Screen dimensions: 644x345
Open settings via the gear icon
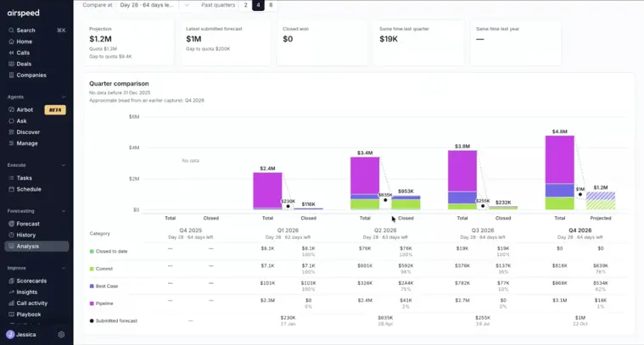pyautogui.click(x=61, y=335)
